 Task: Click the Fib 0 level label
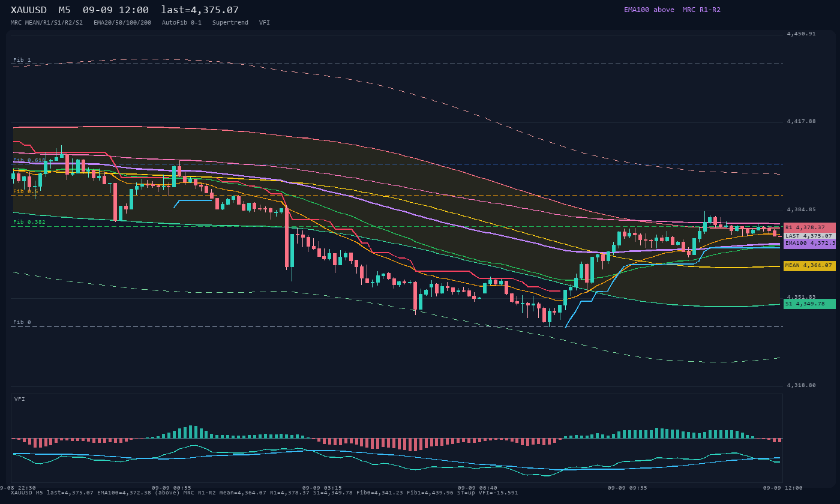[x=22, y=322]
